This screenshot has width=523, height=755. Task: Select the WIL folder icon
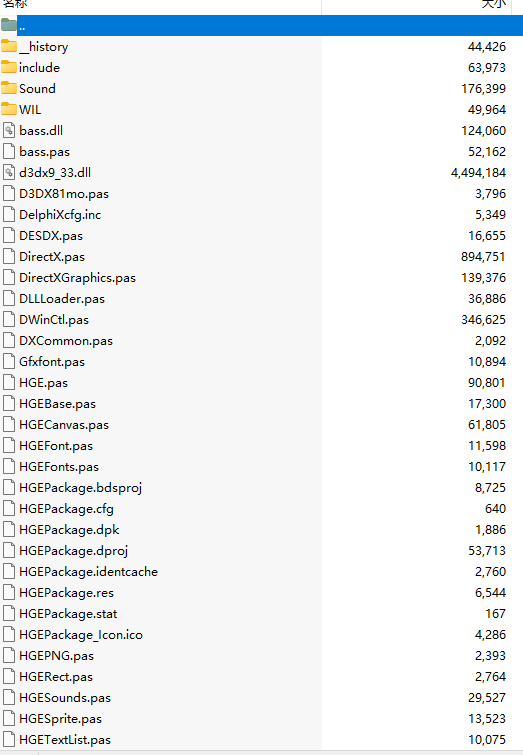[x=9, y=109]
